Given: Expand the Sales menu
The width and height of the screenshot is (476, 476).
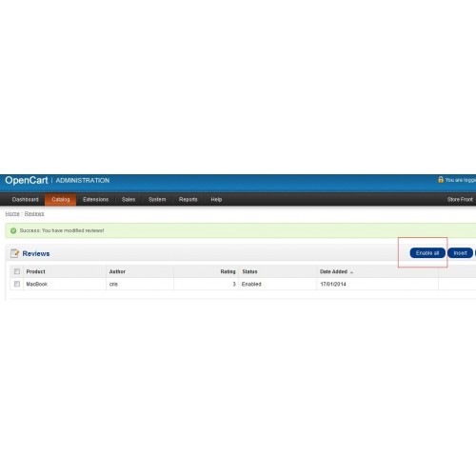Looking at the screenshot, I should click(129, 199).
